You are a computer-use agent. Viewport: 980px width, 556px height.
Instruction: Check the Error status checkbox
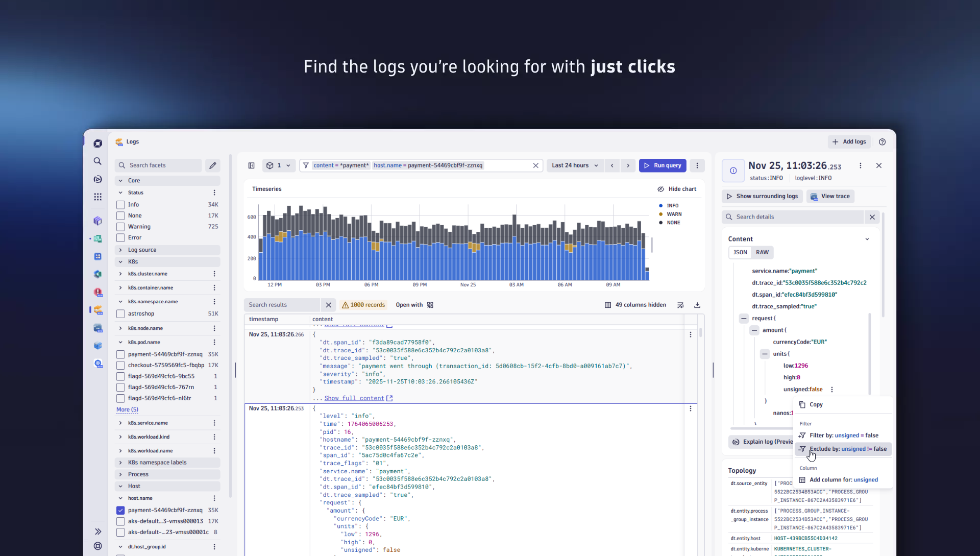pyautogui.click(x=120, y=237)
